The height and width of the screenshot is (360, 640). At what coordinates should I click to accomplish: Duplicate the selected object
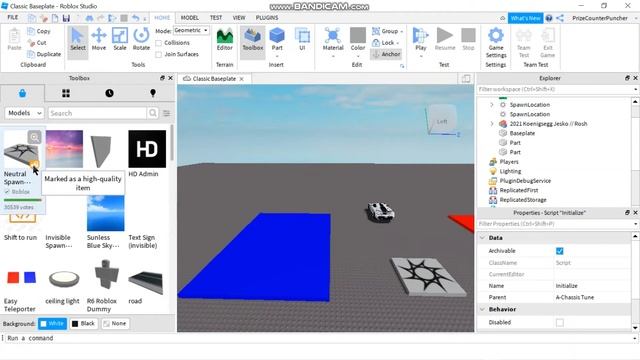coord(44,54)
